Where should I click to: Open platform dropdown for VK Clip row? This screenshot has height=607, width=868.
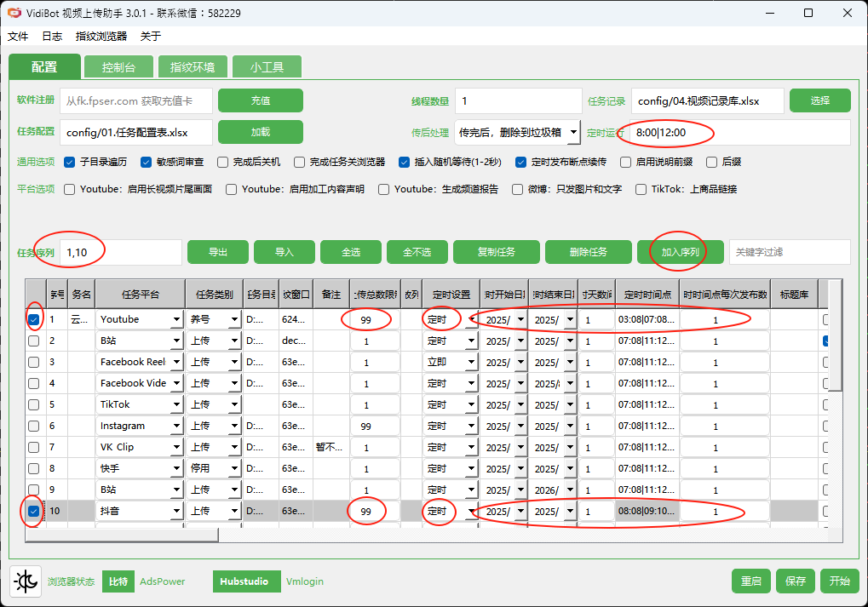tap(176, 448)
